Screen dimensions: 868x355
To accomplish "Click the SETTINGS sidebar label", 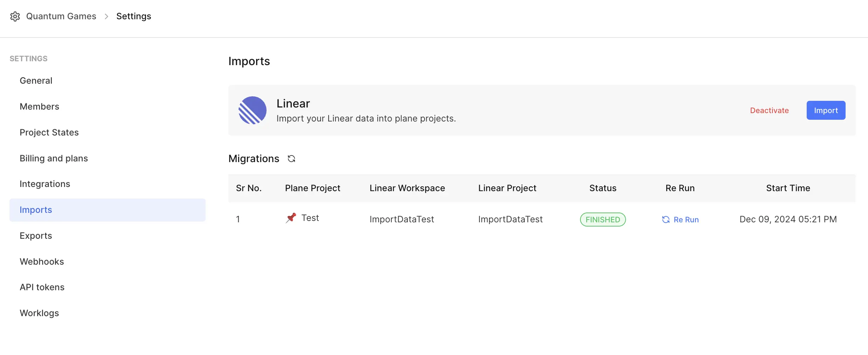I will click(x=28, y=58).
